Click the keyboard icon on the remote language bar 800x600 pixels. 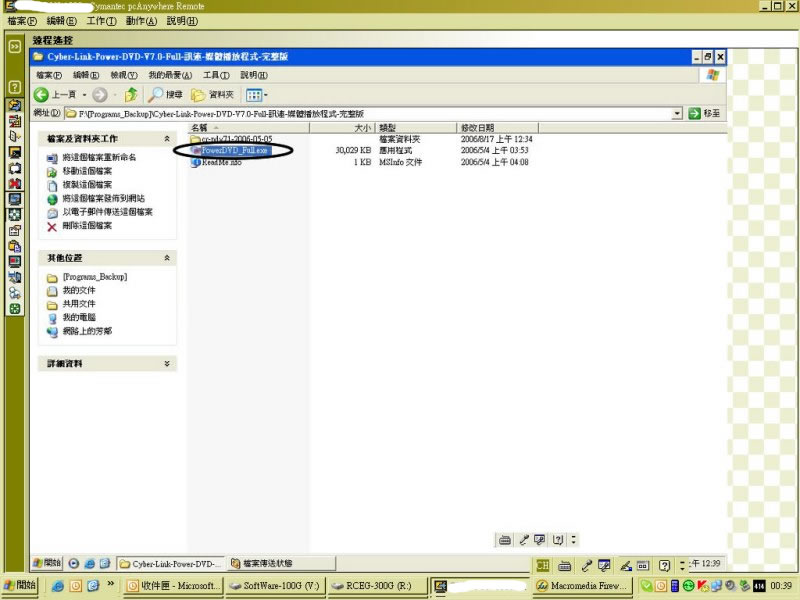tap(564, 566)
